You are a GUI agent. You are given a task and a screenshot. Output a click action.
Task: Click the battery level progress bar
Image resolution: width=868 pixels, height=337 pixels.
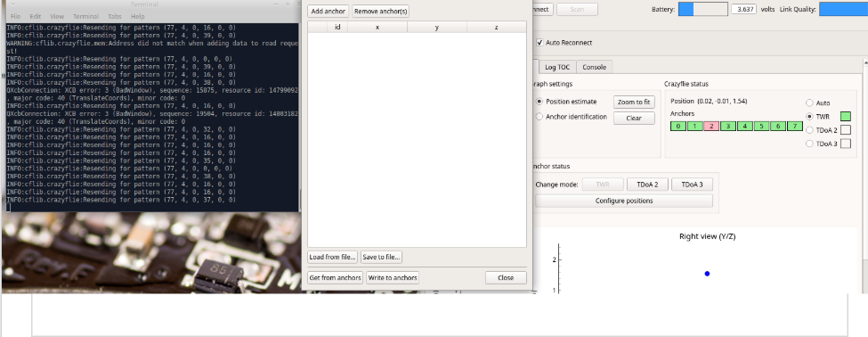point(703,10)
